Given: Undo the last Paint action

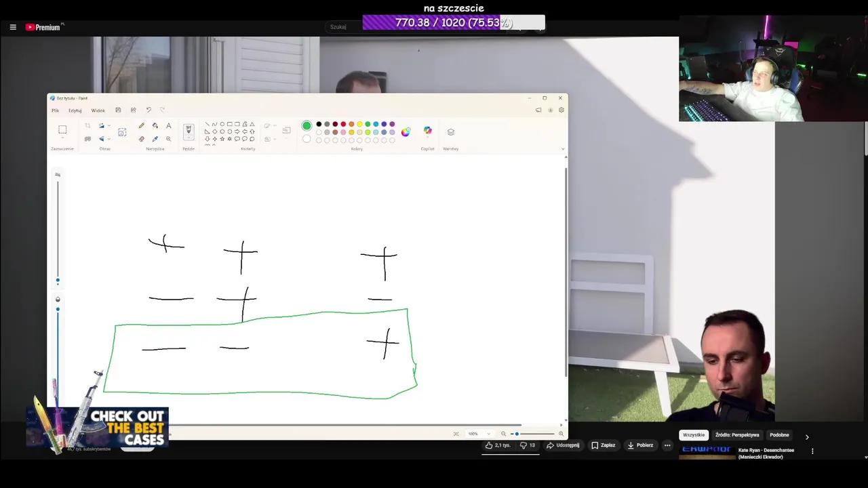Looking at the screenshot, I should tap(149, 110).
